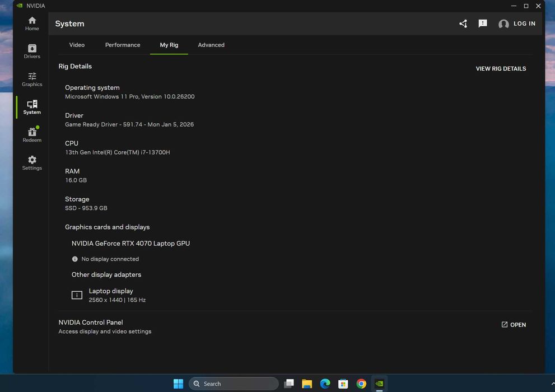Switch to the Video tab
The image size is (555, 392).
tap(77, 45)
